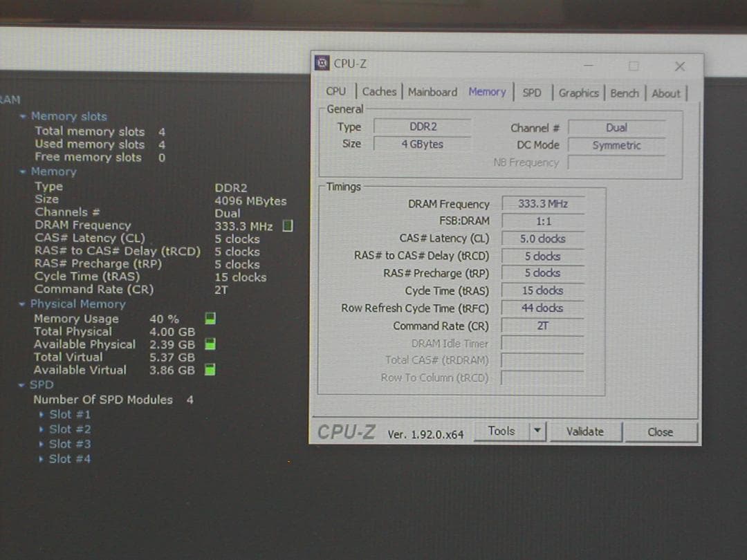Click the green icon beside DRAM Frequency value

[288, 225]
